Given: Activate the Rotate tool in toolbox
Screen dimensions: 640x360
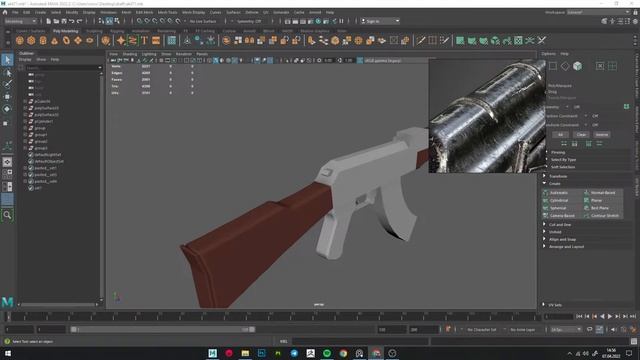Looking at the screenshot, I should [7, 109].
